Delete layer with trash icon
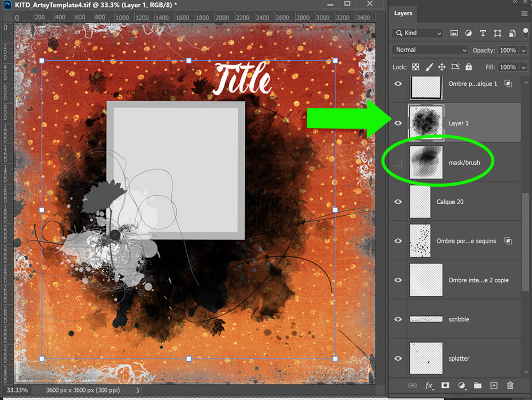 coord(510,385)
